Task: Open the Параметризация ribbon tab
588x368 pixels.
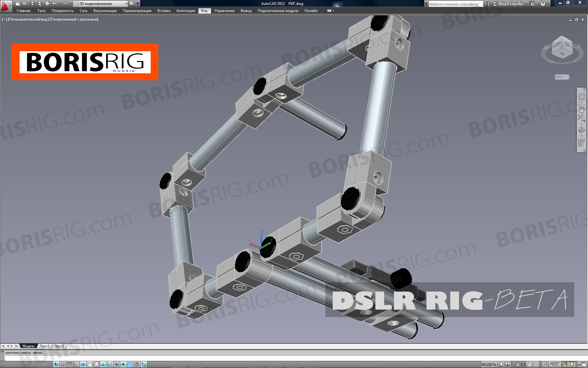Action: click(x=137, y=11)
